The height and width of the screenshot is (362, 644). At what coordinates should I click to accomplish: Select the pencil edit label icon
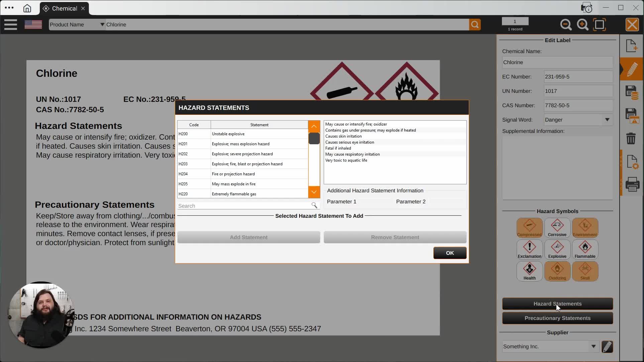point(632,69)
